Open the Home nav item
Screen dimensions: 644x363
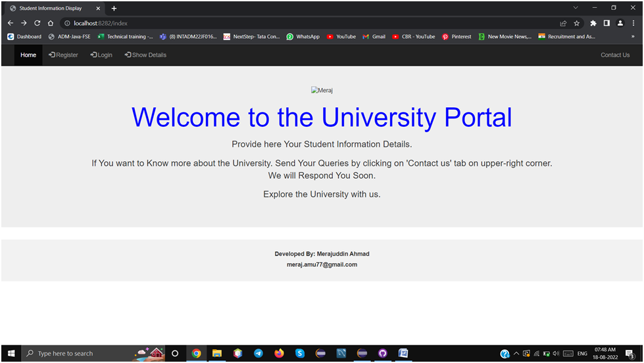tap(28, 55)
